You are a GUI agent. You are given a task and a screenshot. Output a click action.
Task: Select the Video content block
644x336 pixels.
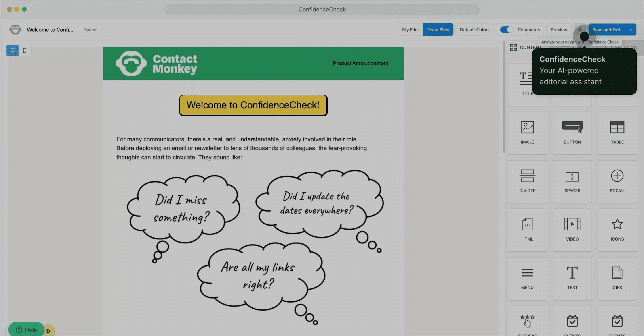coord(572,230)
